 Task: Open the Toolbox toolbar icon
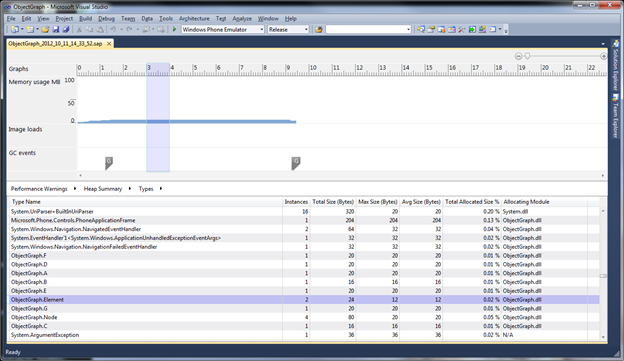click(x=452, y=29)
